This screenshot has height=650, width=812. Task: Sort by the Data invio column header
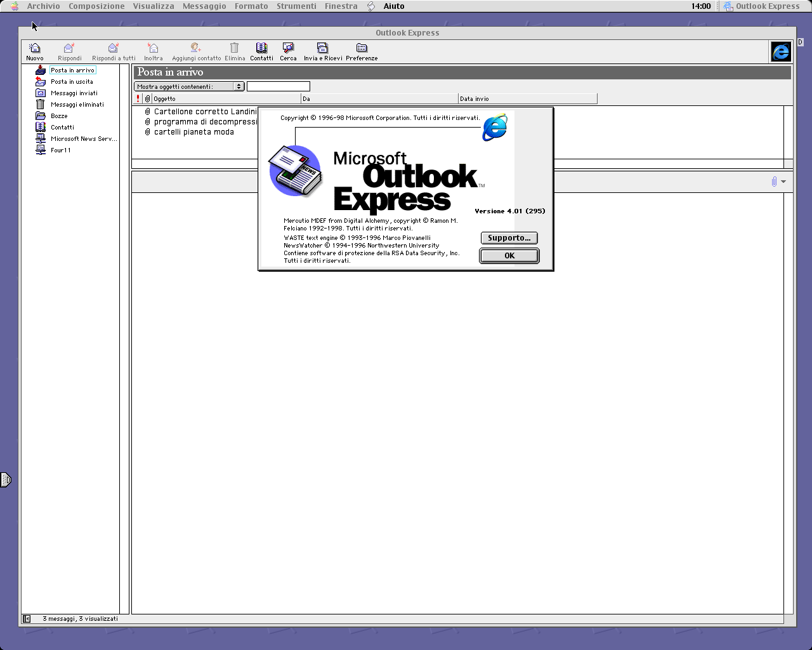pyautogui.click(x=528, y=98)
